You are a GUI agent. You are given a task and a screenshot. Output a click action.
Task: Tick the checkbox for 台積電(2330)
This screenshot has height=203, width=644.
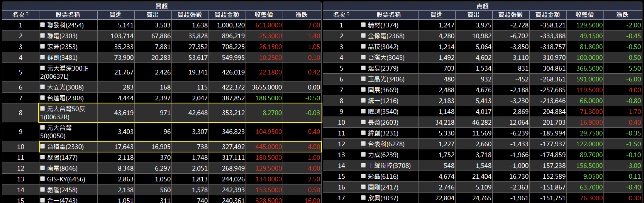[x=42, y=147]
